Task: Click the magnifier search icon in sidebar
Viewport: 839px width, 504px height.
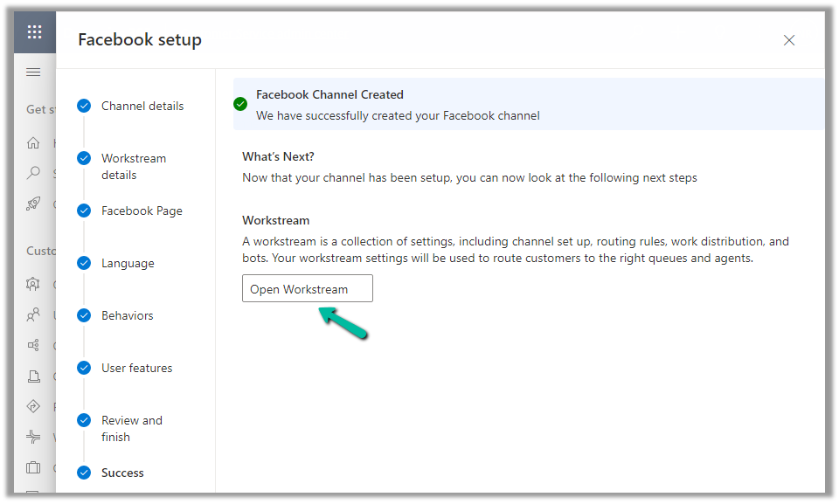Action: click(x=34, y=172)
